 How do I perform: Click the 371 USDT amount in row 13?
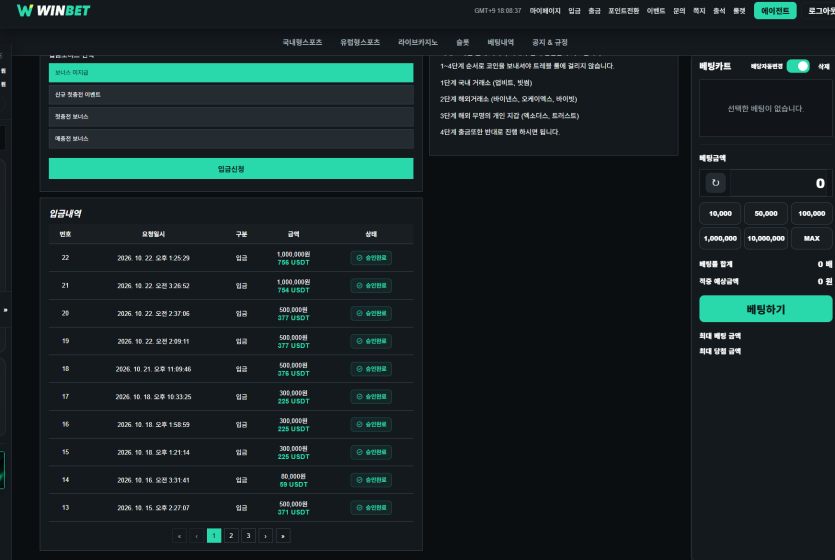pos(293,512)
